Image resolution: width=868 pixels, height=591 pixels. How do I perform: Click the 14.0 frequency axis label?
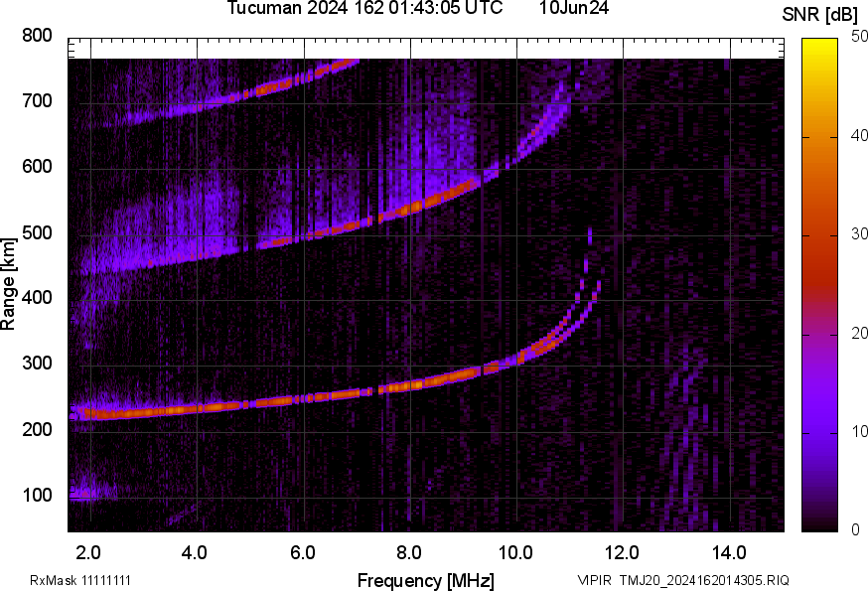(x=729, y=553)
